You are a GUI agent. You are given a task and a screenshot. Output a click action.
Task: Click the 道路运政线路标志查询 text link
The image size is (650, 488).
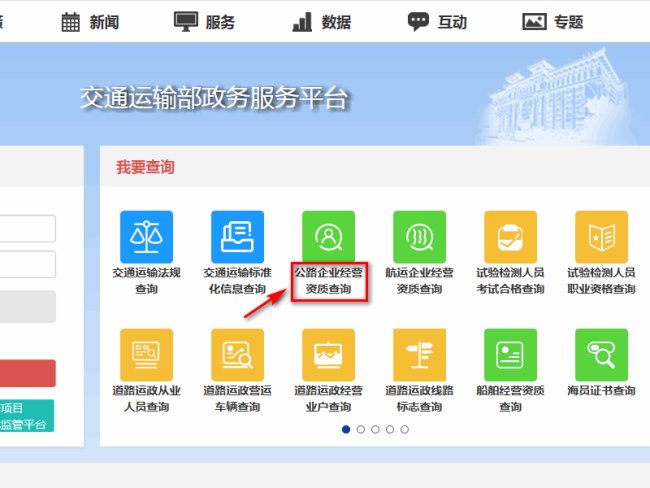[x=419, y=398]
